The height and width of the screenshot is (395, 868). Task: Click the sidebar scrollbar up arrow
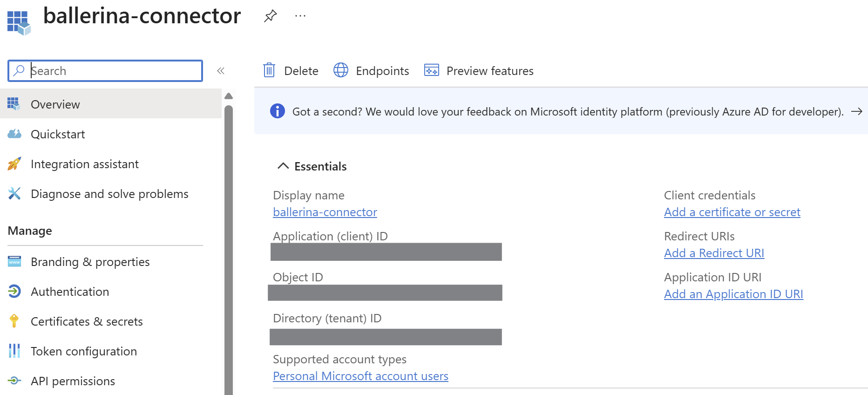pos(229,96)
